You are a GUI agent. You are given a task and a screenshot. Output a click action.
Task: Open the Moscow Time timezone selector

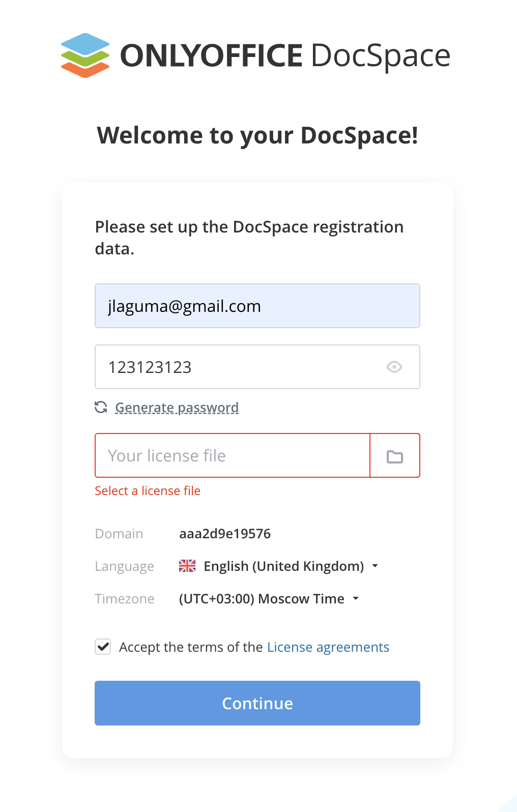pyautogui.click(x=269, y=598)
